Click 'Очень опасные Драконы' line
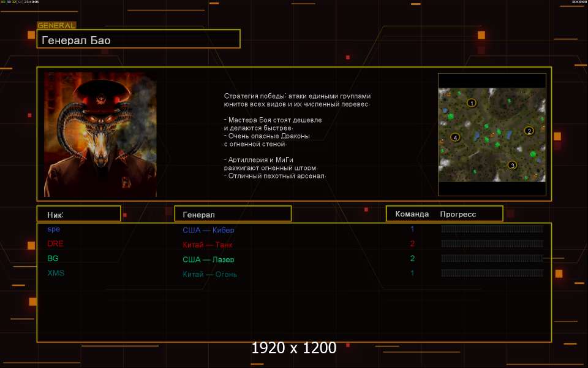588x368 pixels. coord(267,136)
